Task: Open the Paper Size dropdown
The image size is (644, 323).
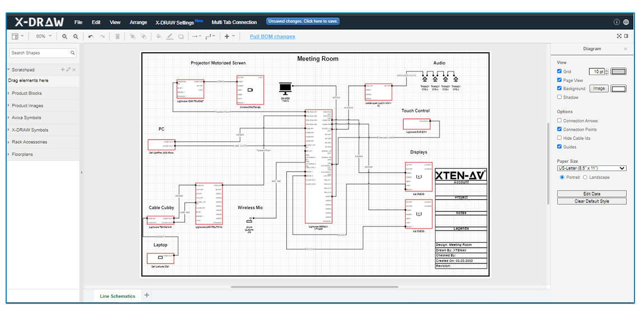Action: pos(591,168)
